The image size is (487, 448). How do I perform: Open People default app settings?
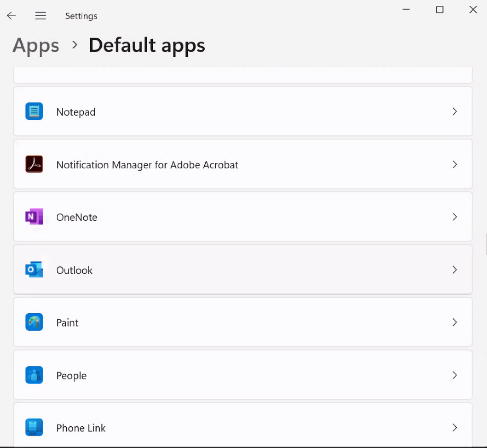click(242, 375)
